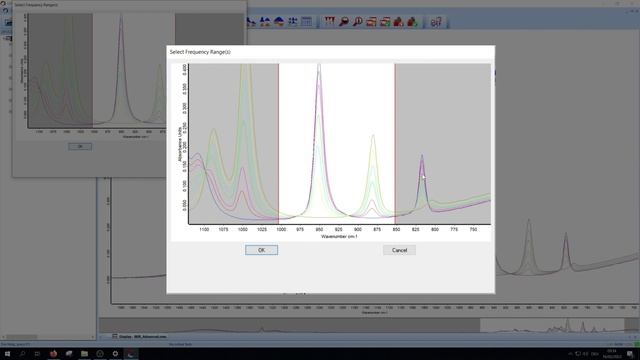Open the table grid toolbar icon
Image resolution: width=640 pixels, height=360 pixels.
tap(306, 22)
